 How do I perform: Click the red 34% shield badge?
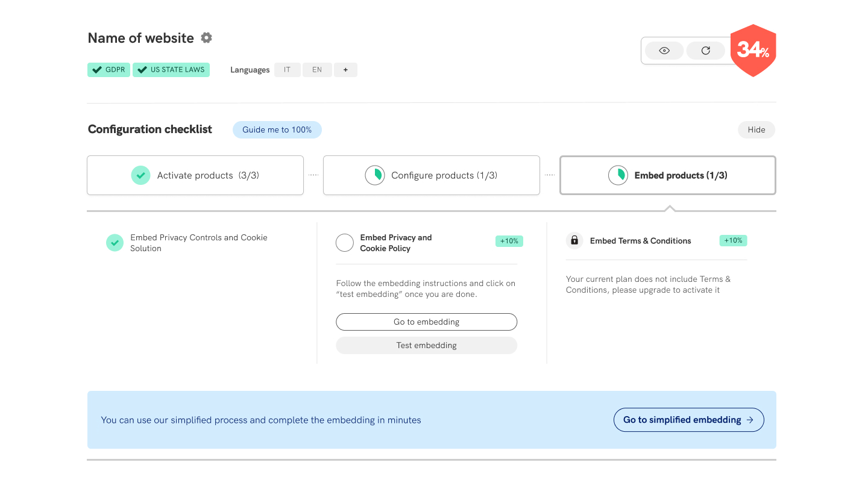coord(752,50)
